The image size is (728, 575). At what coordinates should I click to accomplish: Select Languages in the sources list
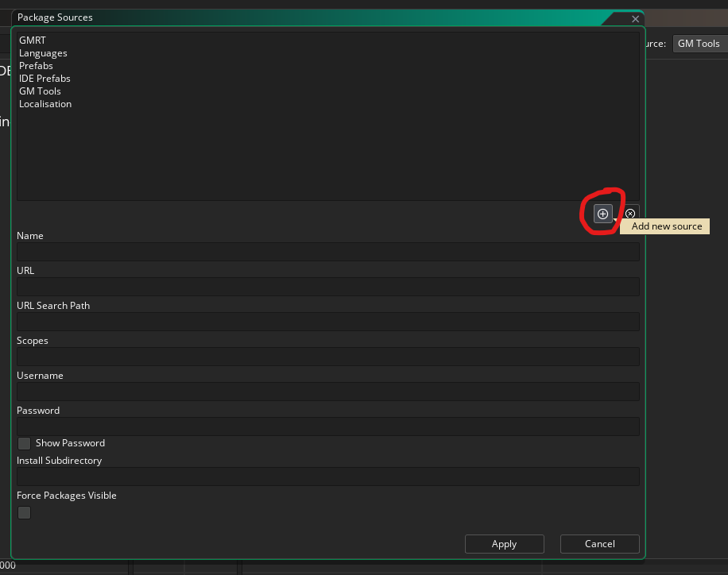43,53
